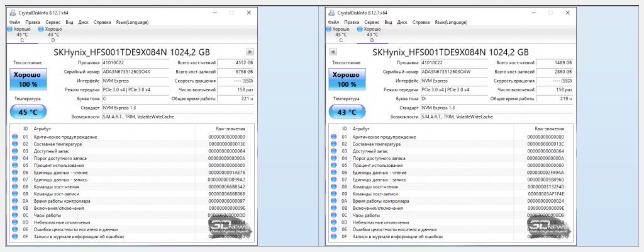Screen dimensions: 644x252
Task: Click status orb of attribute 08 in right window
Action: tap(334, 187)
